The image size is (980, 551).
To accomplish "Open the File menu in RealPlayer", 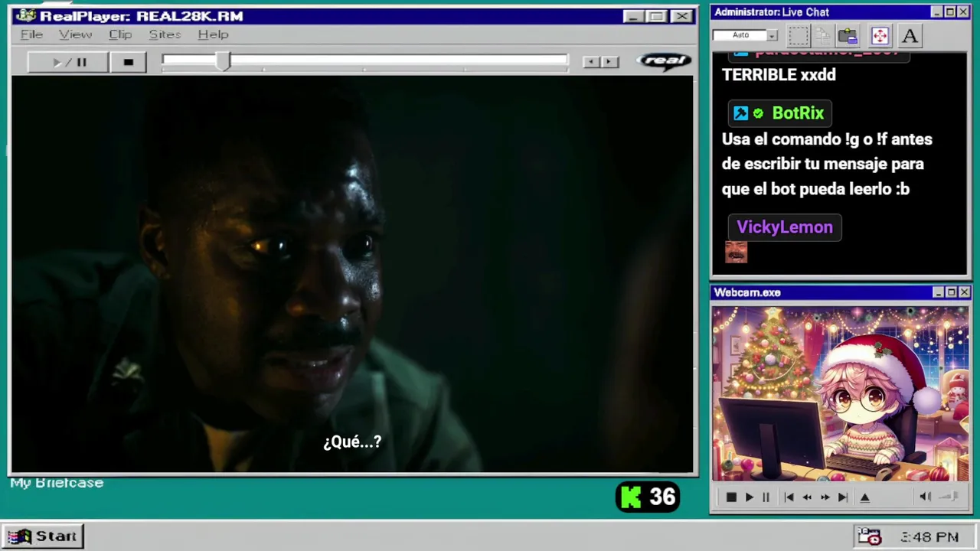I will [x=31, y=34].
